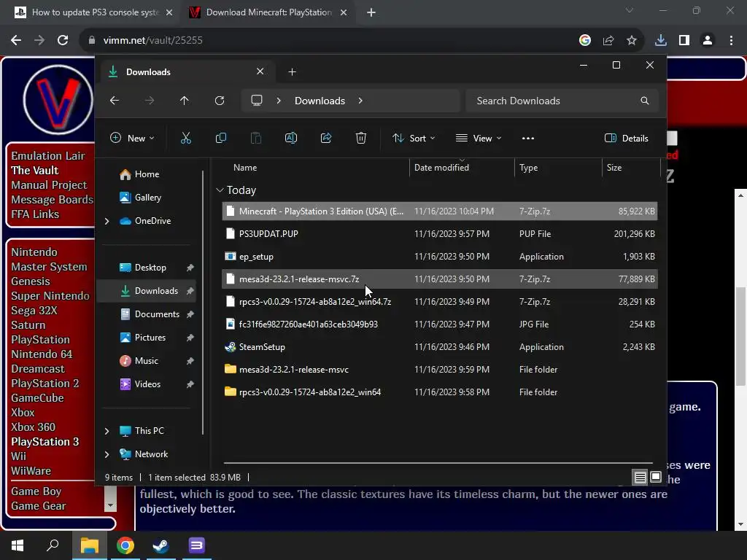Switch to details list view icon in status bar

(x=640, y=477)
